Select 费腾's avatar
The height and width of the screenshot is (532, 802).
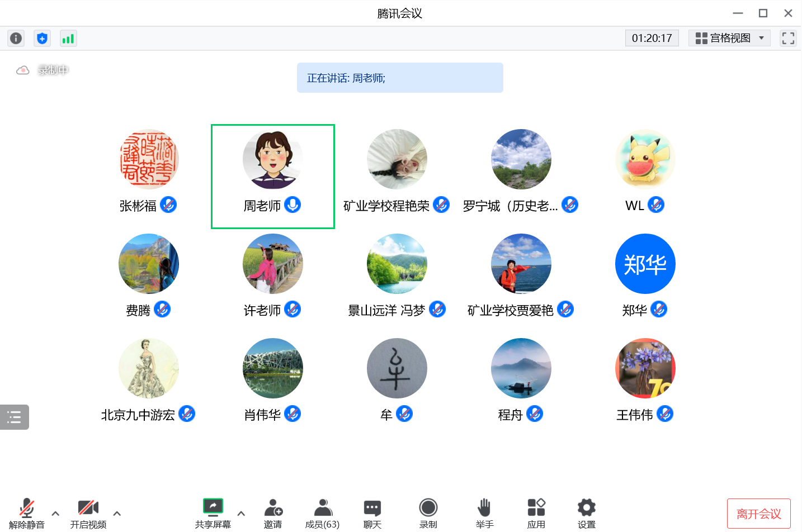coord(149,264)
